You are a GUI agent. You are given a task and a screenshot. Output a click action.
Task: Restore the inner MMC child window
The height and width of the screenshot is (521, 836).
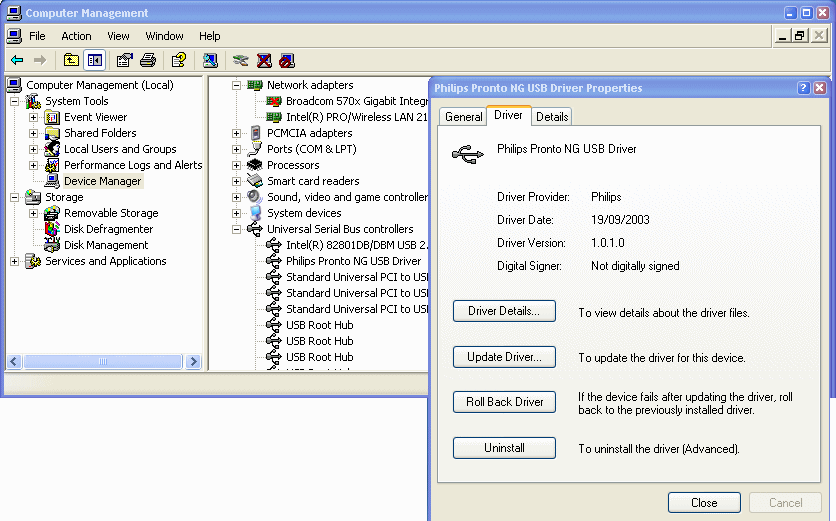[x=799, y=36]
